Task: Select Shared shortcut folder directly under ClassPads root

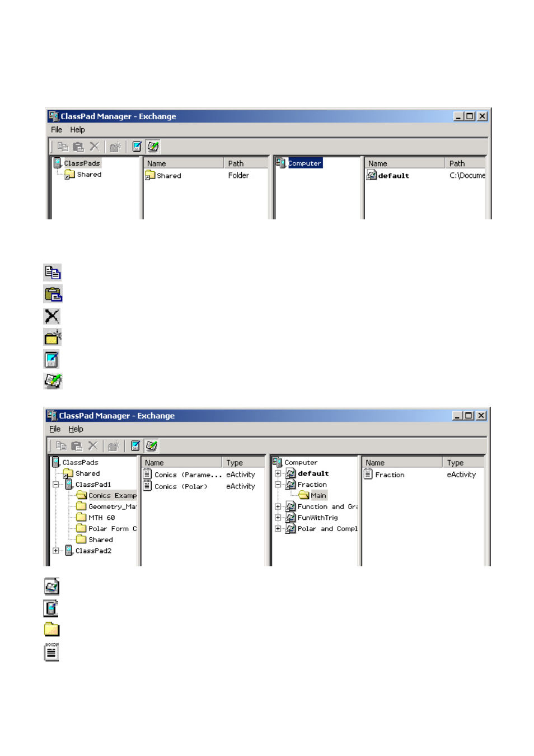Action: coord(87,473)
